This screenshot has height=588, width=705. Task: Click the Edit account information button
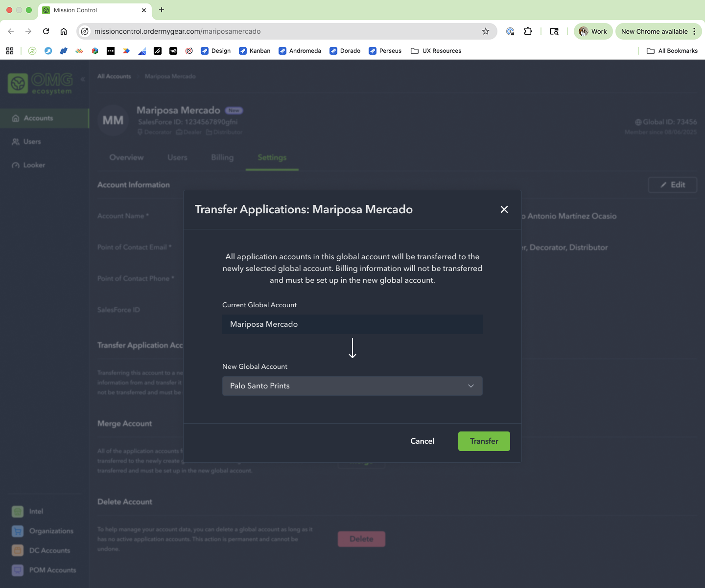(x=673, y=185)
